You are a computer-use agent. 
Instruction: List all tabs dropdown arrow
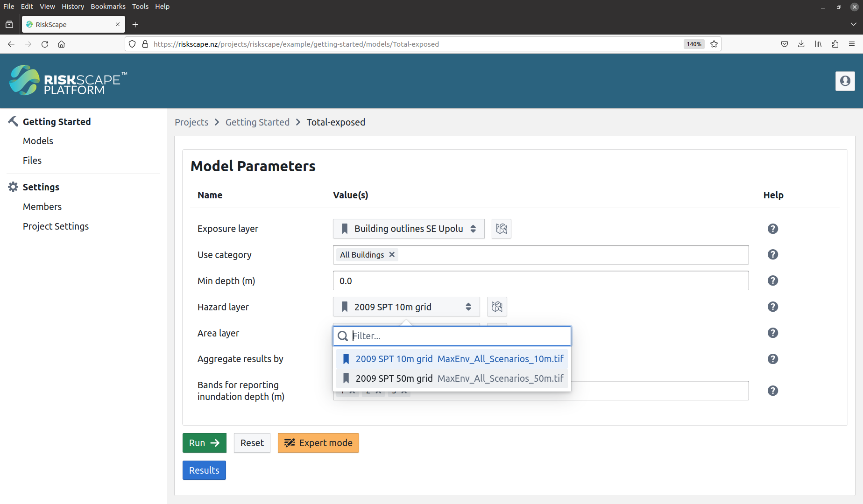[854, 24]
